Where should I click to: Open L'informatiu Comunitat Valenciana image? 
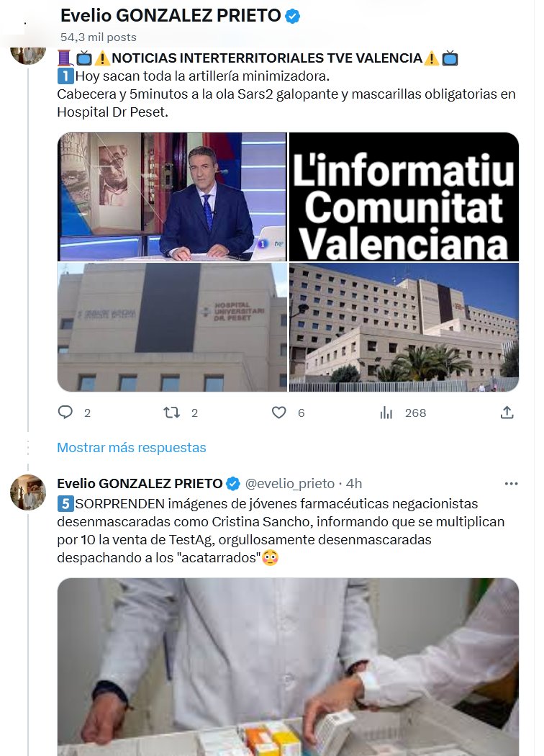404,197
